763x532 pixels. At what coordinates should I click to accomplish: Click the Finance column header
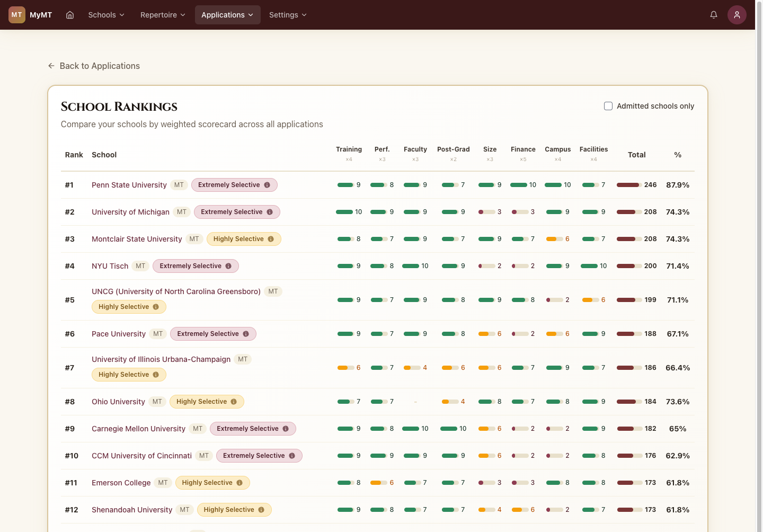pyautogui.click(x=523, y=154)
